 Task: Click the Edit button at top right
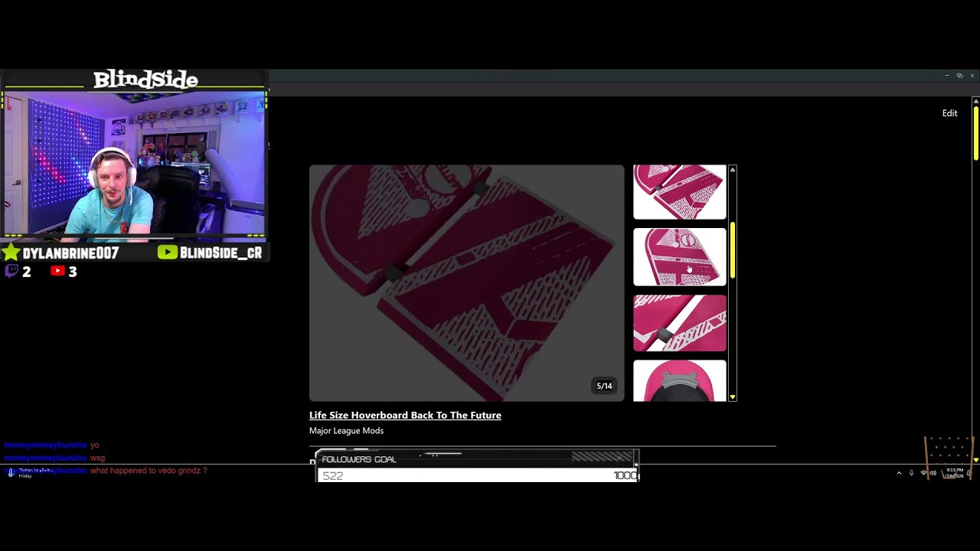click(949, 113)
